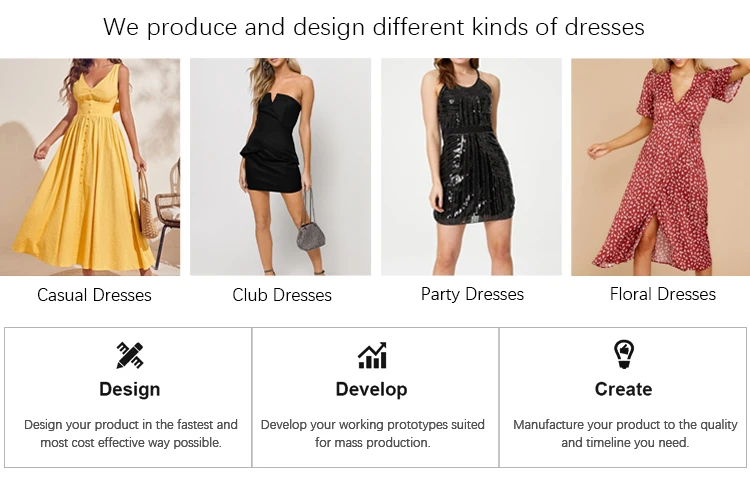
Task: Click the growth chart Develop icon
Action: 372,356
